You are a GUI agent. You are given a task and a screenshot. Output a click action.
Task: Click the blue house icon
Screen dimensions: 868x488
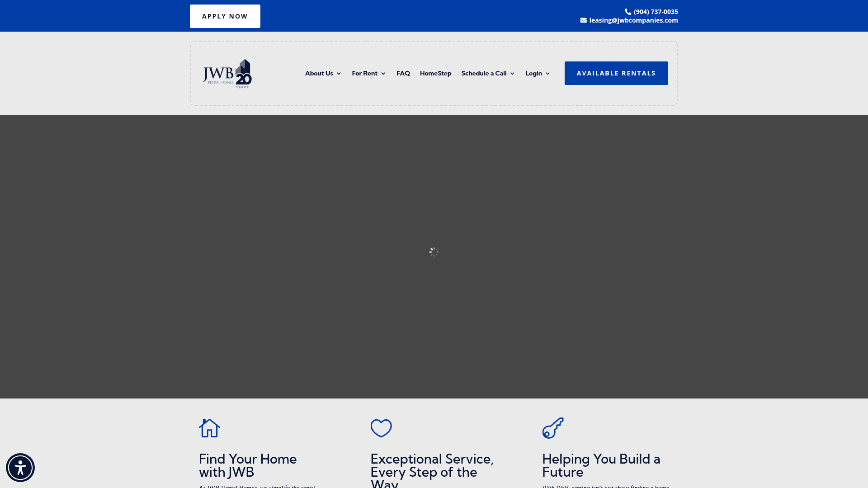click(209, 428)
